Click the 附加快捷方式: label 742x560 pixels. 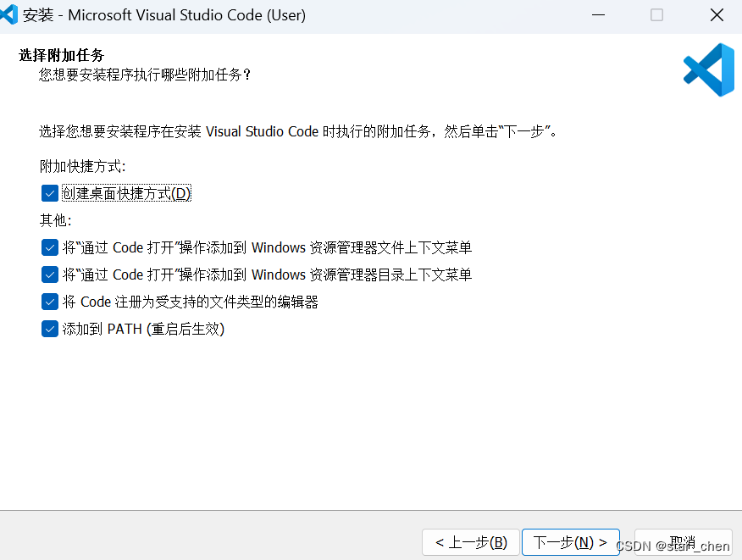point(83,166)
